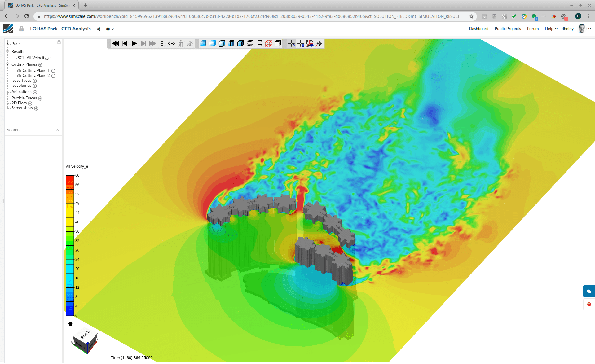Jump to first animation frame

click(116, 43)
